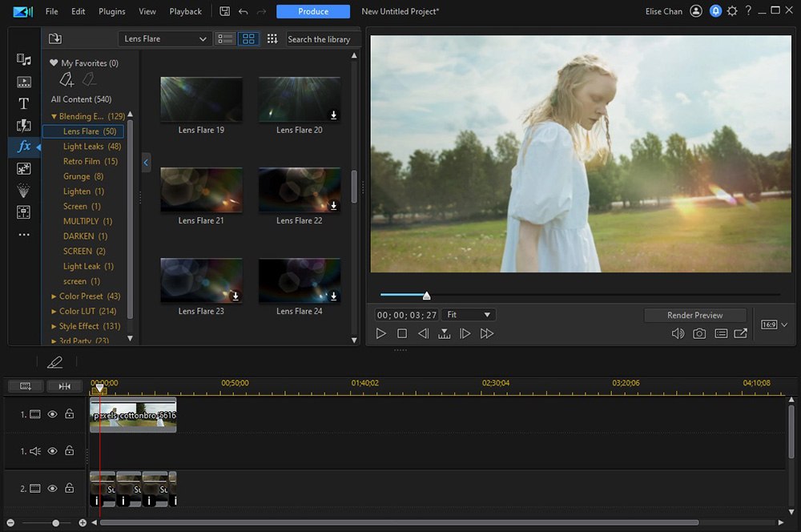Open the Fit zoom dropdown
The width and height of the screenshot is (801, 532).
click(469, 315)
